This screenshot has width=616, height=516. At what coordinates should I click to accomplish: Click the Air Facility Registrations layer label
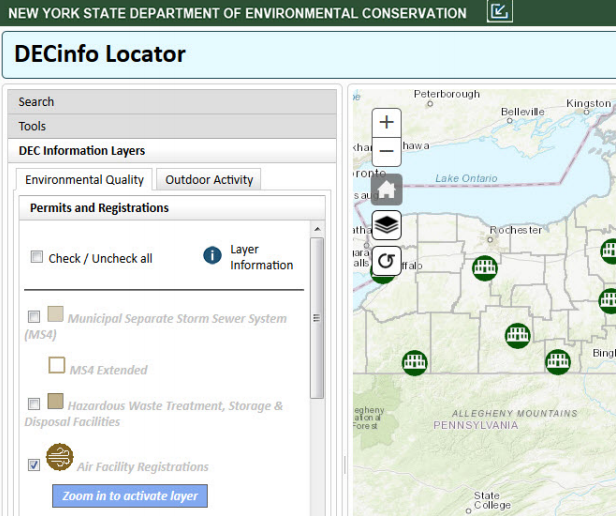pos(143,466)
